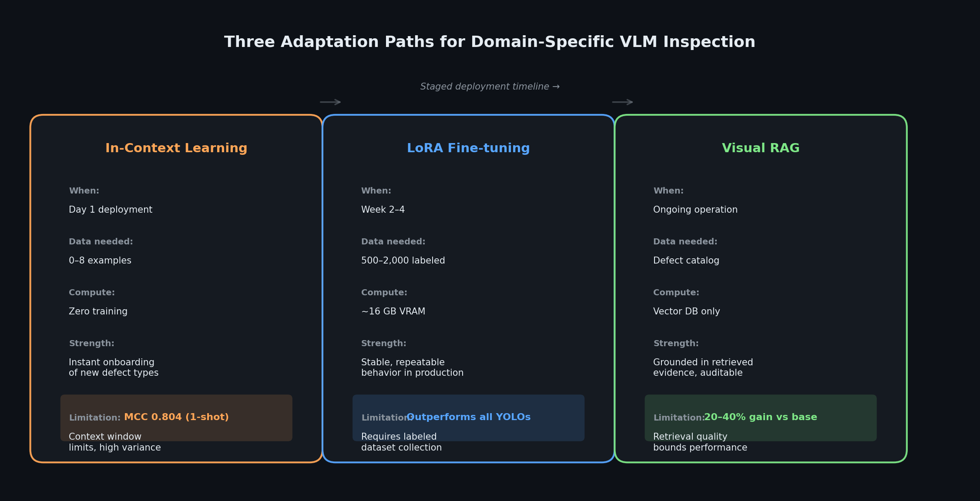Click the 500–2,000 labeled text
The height and width of the screenshot is (501, 980).
point(403,261)
